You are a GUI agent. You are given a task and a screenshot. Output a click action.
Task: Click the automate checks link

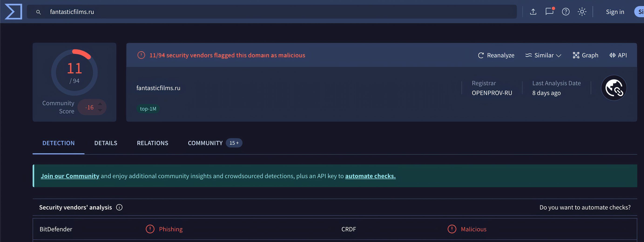point(370,176)
